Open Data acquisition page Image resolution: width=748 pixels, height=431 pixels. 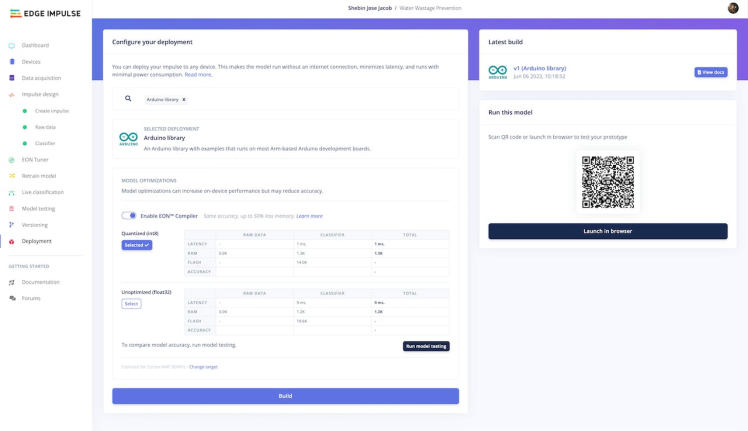pos(41,78)
